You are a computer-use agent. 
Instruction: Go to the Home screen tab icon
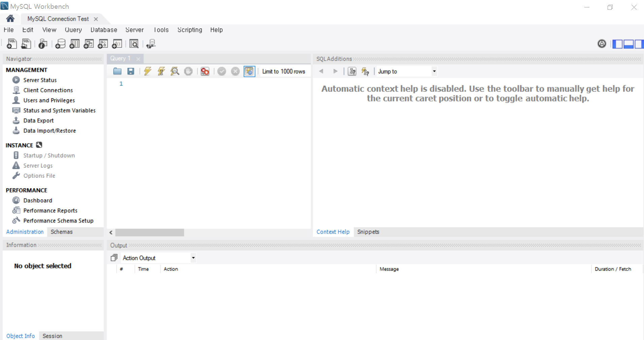point(10,19)
